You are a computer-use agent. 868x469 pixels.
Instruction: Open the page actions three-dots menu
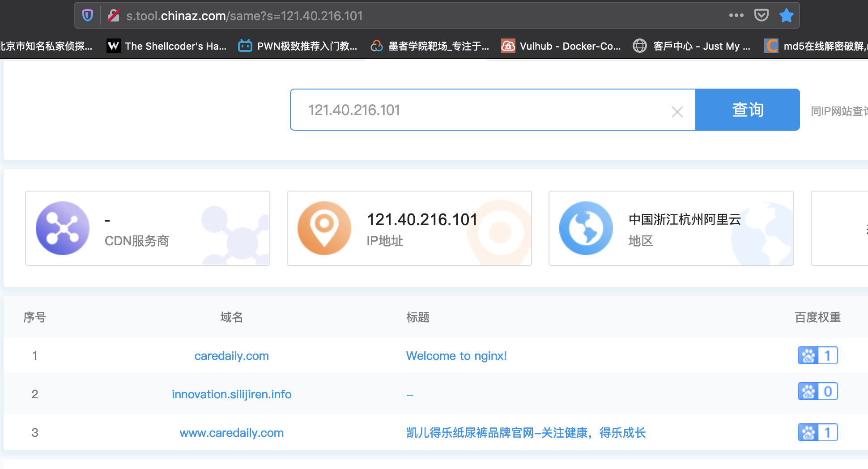point(736,15)
